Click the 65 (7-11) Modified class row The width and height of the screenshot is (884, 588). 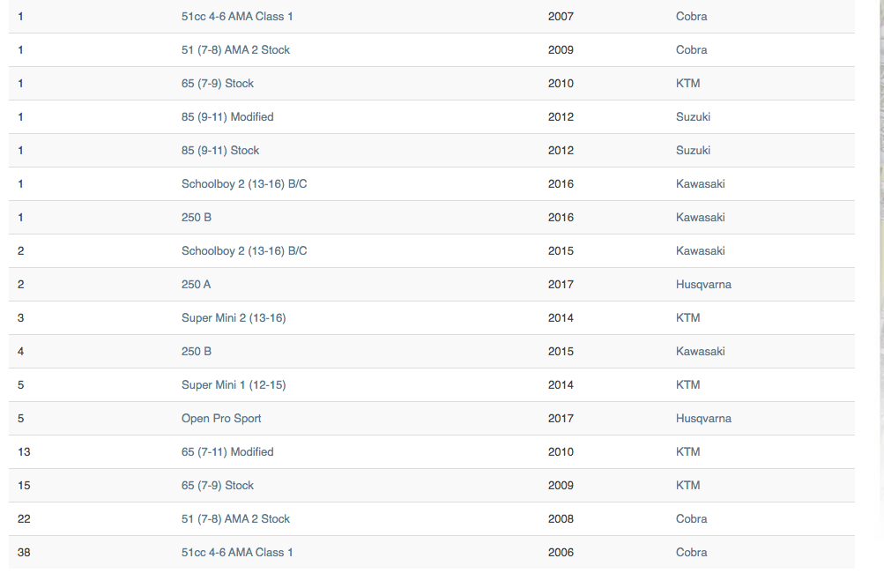tap(432, 452)
